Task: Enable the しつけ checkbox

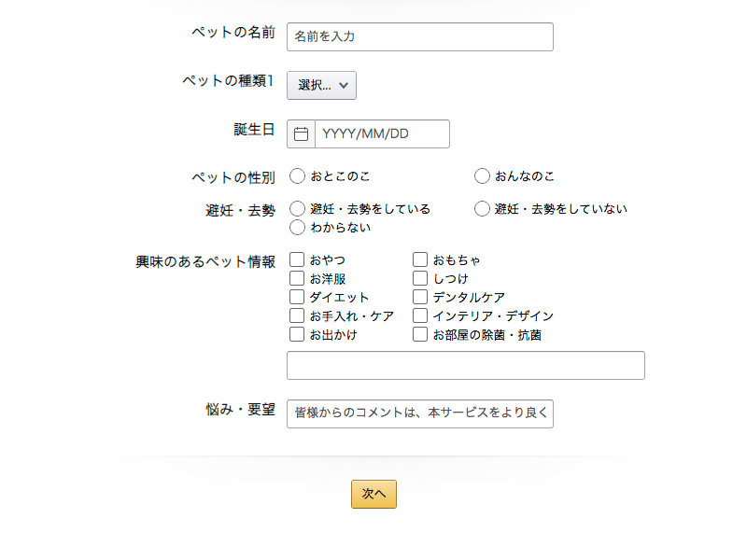Action: pyautogui.click(x=420, y=278)
